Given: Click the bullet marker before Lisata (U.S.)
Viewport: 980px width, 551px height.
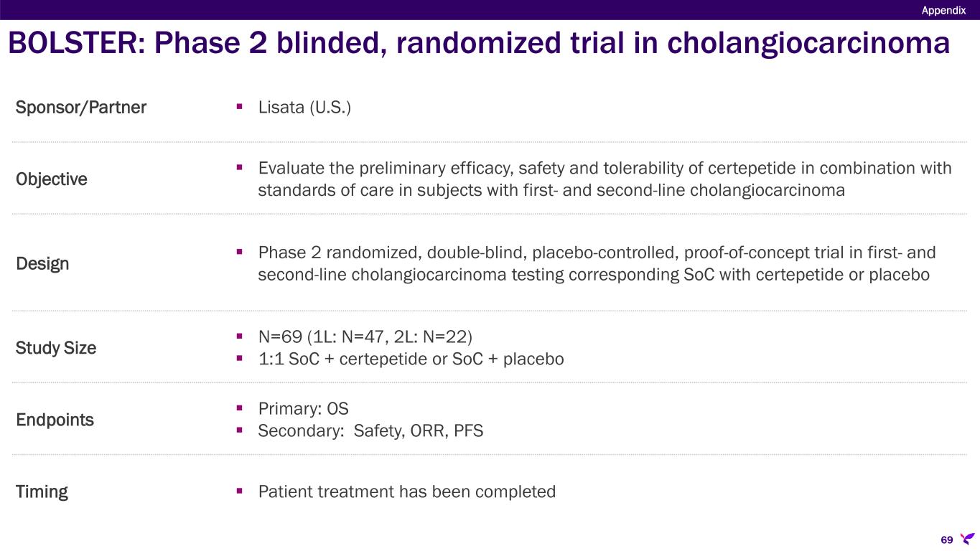Looking at the screenshot, I should click(x=240, y=108).
